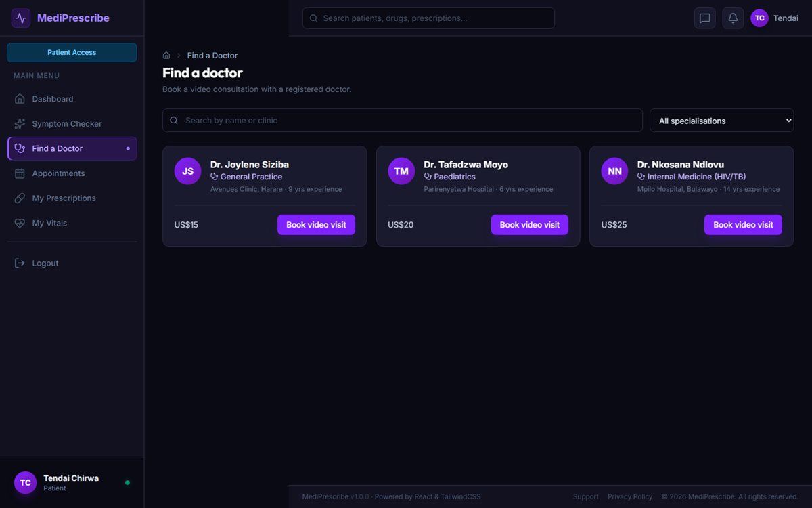Click the stethoscope icon beside General Practice
This screenshot has height=508, width=812.
click(214, 177)
